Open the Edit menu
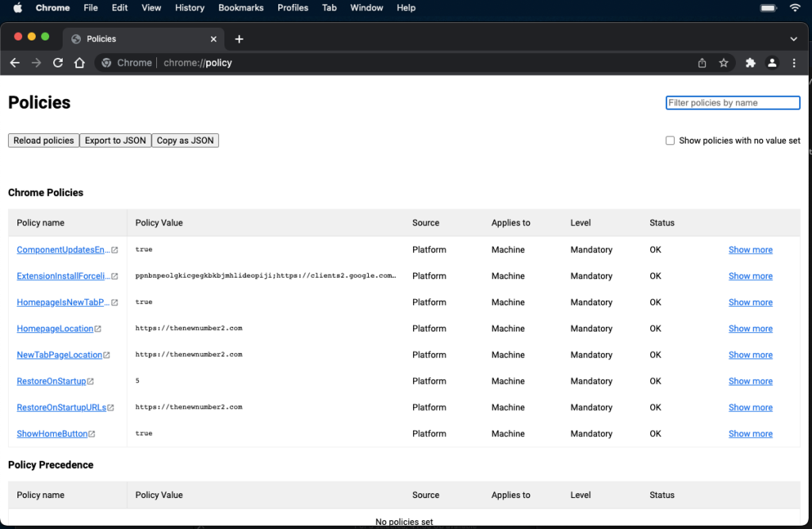812x529 pixels. (x=120, y=8)
